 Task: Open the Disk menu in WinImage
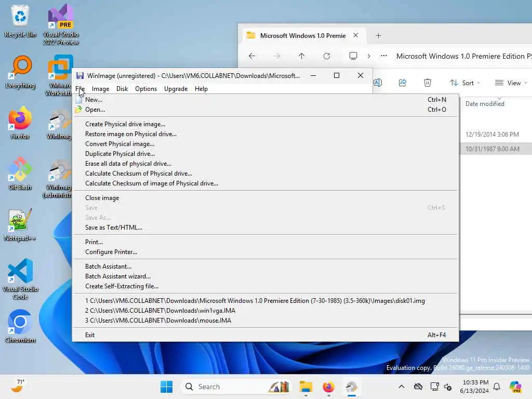tap(122, 89)
